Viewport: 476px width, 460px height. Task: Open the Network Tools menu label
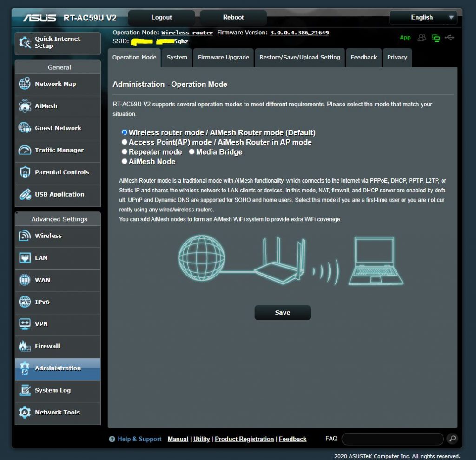57,412
